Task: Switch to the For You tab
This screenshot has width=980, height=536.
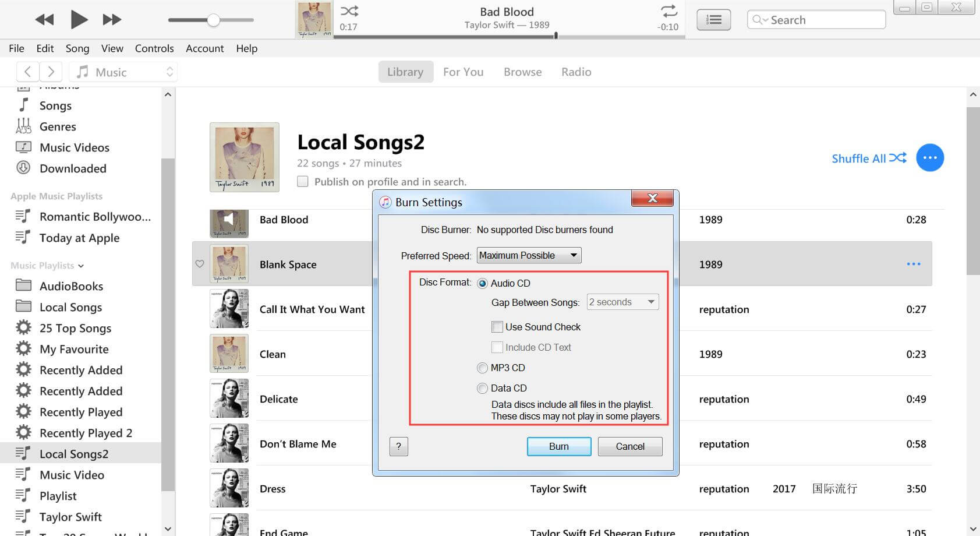Action: click(464, 72)
